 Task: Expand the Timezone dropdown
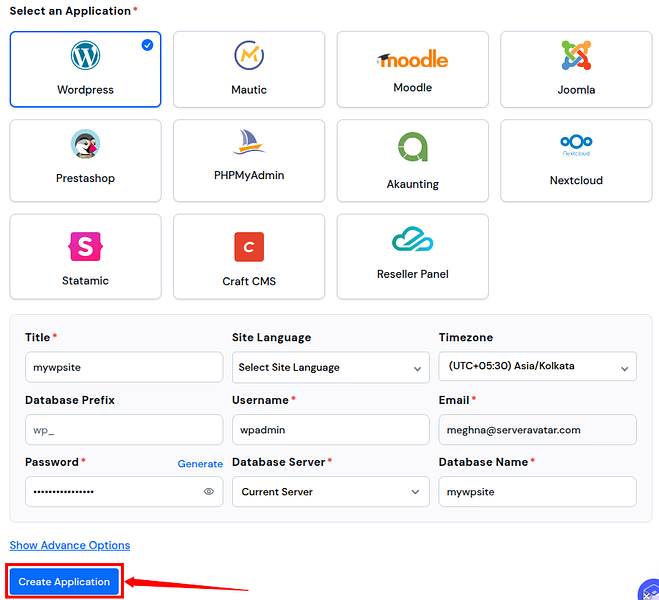[x=537, y=367]
